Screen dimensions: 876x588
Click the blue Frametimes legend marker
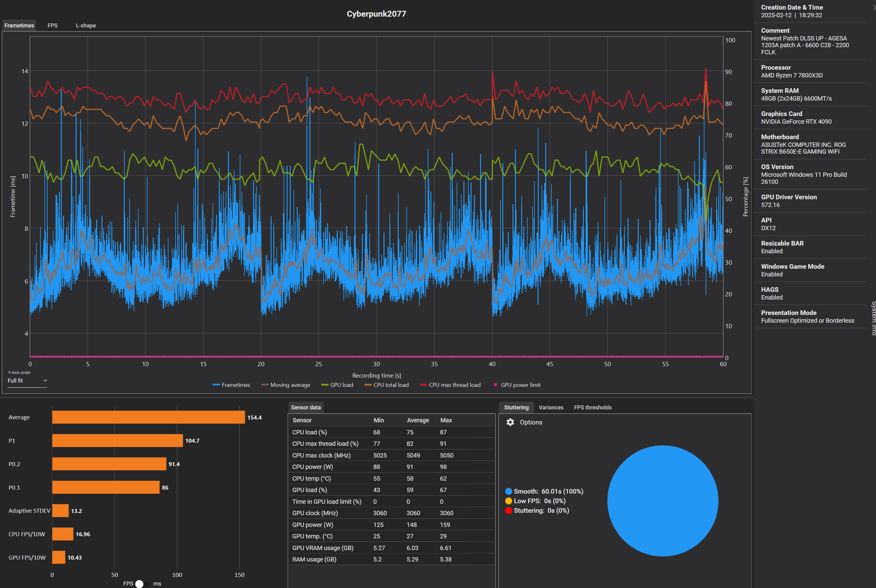[x=216, y=385]
